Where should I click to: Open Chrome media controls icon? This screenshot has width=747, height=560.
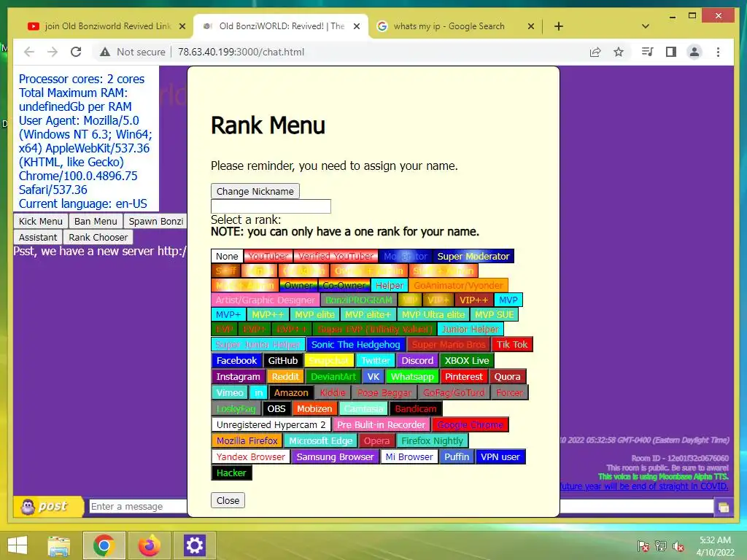tap(648, 52)
